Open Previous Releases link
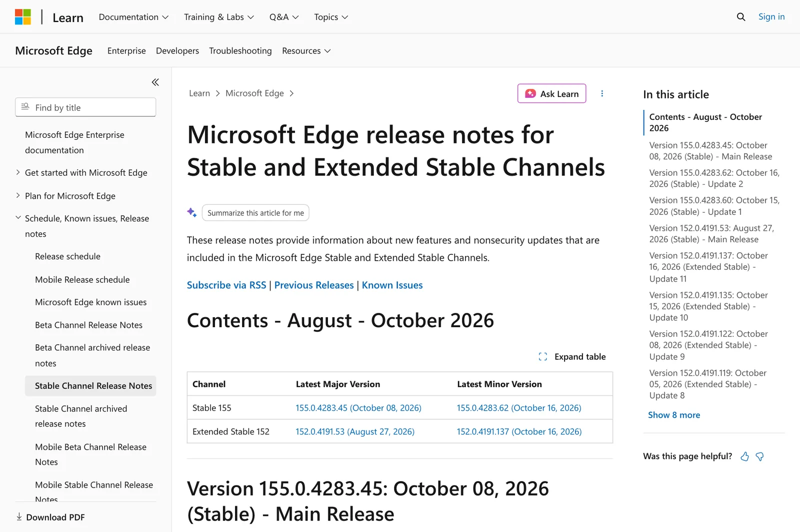 coord(314,285)
